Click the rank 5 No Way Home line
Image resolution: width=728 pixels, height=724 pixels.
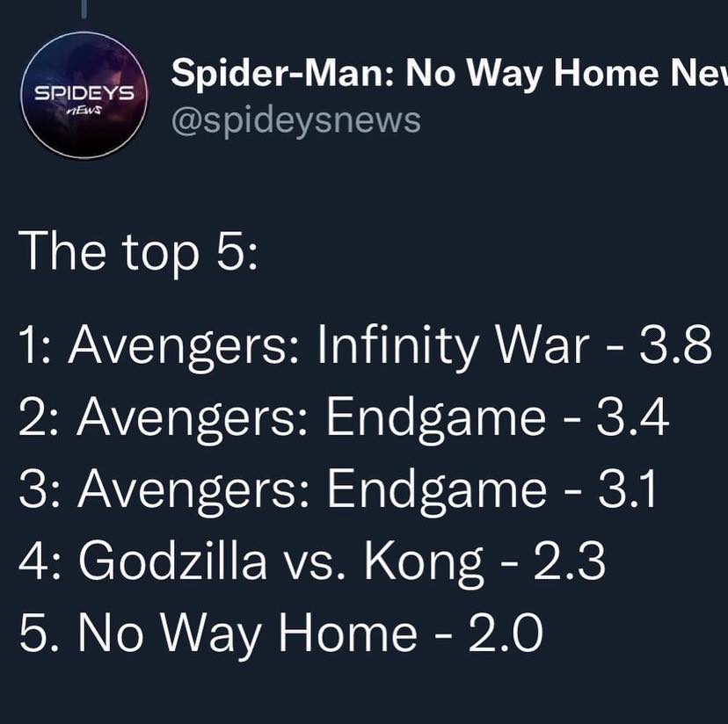pos(280,633)
